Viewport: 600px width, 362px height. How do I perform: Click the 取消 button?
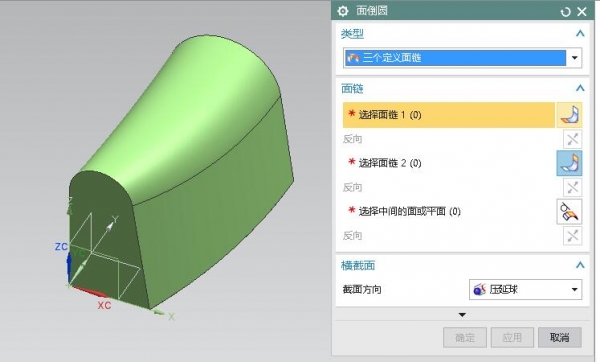[x=560, y=337]
